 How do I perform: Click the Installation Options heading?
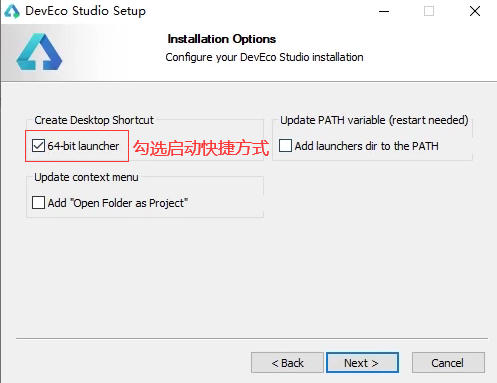coord(222,39)
